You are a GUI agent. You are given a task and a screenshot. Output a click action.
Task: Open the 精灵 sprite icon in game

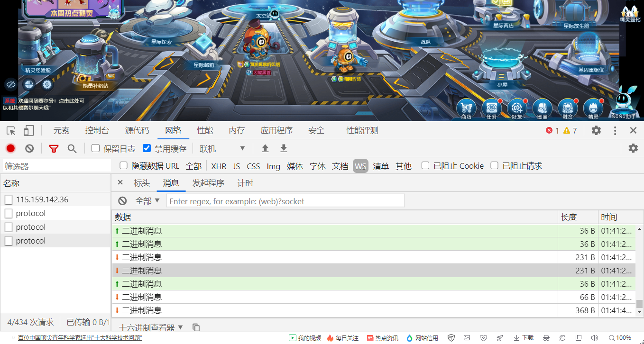tap(593, 109)
